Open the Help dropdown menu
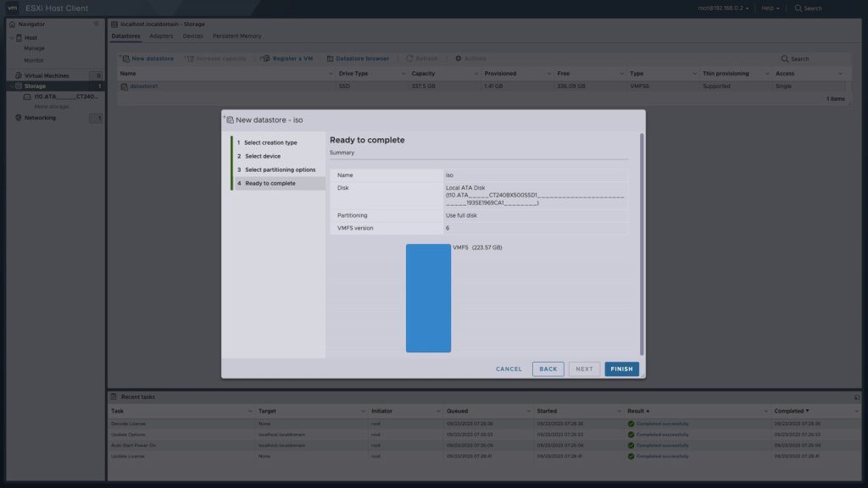 [770, 8]
